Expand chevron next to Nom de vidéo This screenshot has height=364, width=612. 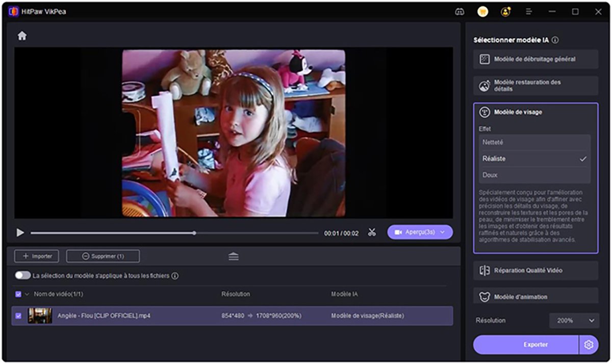tap(27, 294)
